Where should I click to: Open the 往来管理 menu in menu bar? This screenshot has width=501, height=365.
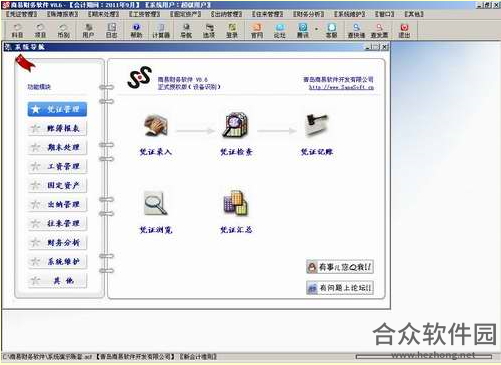[x=267, y=14]
